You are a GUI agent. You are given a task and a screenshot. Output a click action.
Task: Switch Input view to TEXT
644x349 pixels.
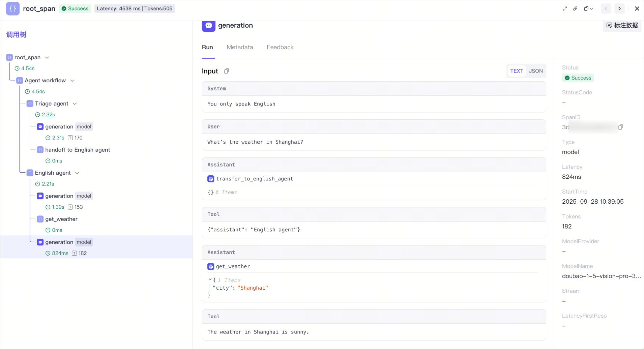[x=517, y=71]
